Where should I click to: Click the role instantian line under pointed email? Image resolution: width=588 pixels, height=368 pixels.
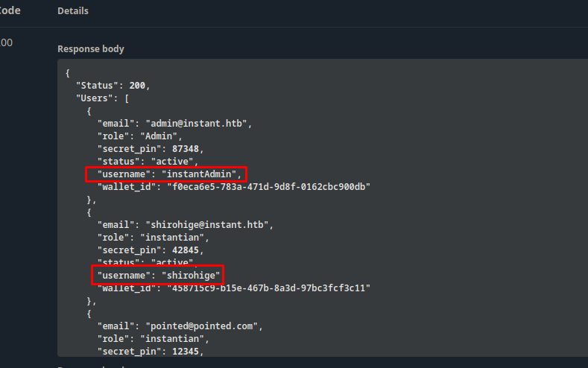[x=153, y=339]
